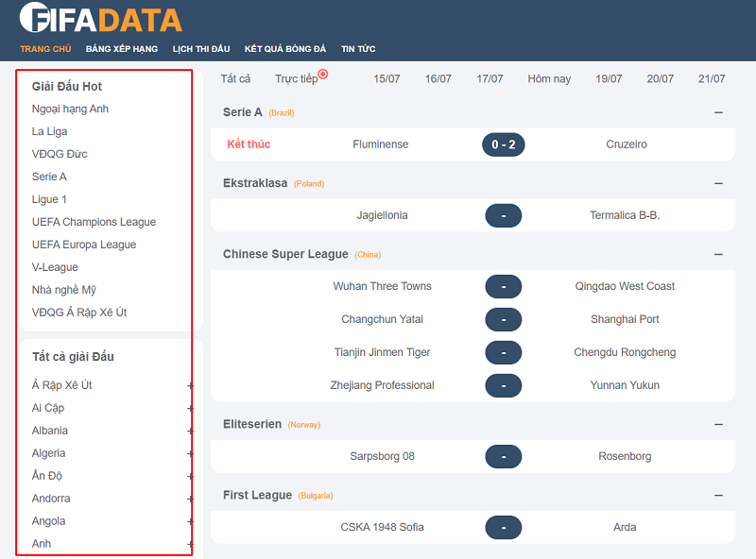Select Ấn Độ in the country list
This screenshot has height=559, width=756.
(x=47, y=476)
